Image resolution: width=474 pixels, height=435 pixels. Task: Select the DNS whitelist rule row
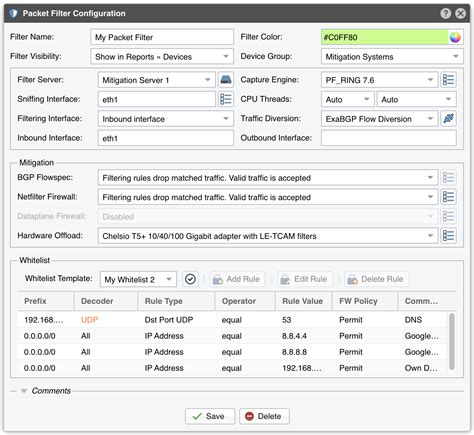coord(232,320)
